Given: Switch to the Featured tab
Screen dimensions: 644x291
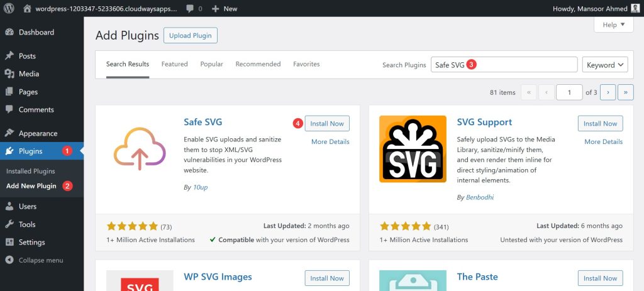Looking at the screenshot, I should click(175, 64).
